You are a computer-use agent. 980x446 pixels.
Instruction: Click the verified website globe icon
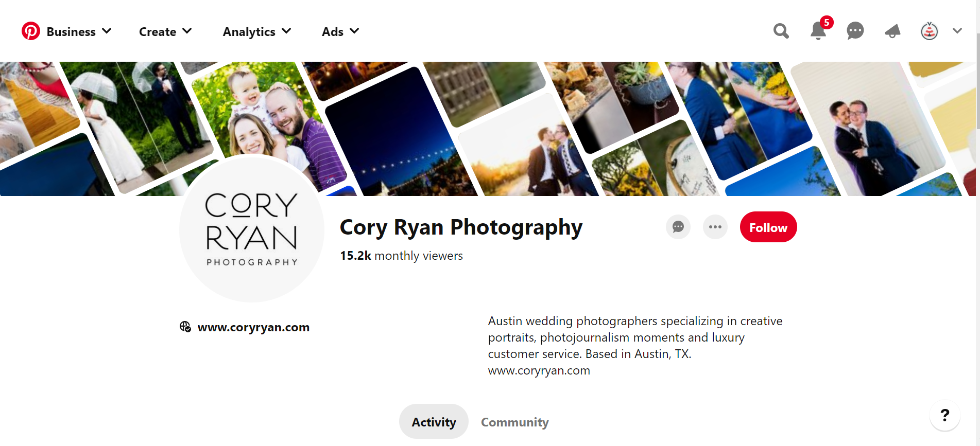pyautogui.click(x=185, y=327)
